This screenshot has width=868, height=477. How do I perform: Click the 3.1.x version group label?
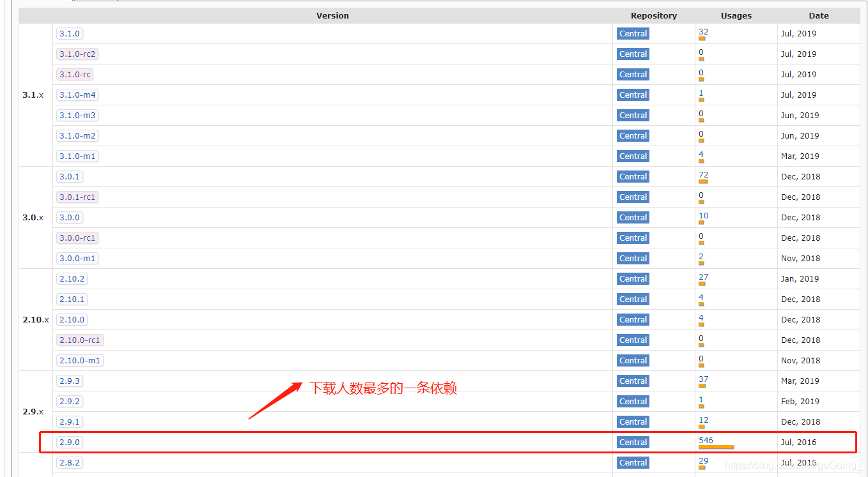(33, 95)
